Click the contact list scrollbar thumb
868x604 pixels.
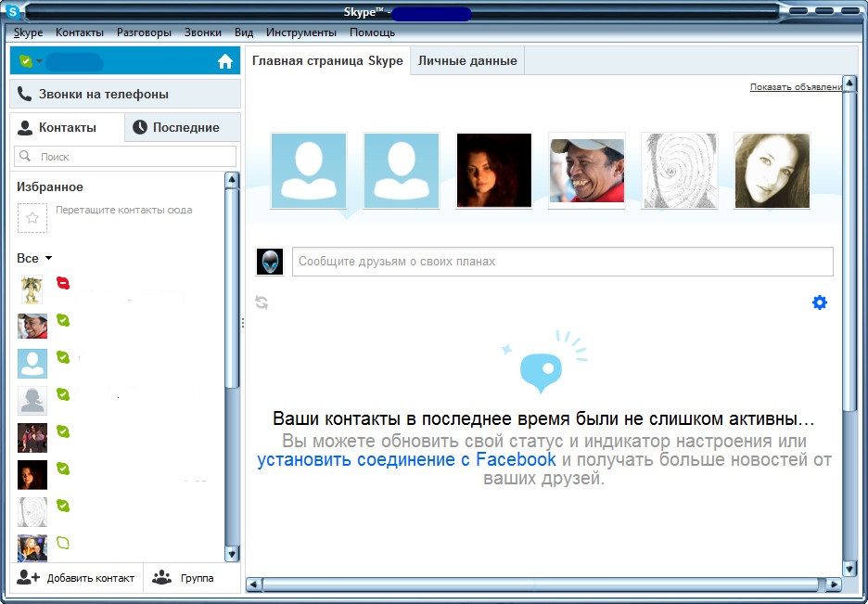(x=232, y=288)
